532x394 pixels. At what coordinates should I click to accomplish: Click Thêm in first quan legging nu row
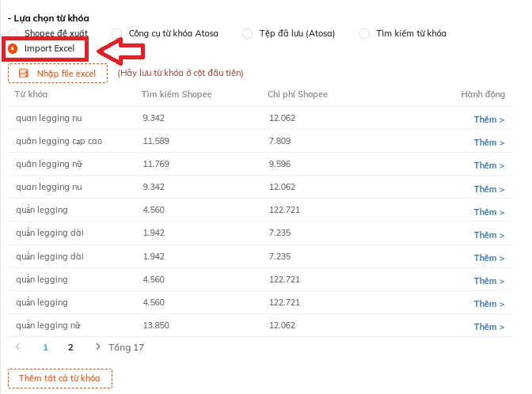click(x=488, y=120)
